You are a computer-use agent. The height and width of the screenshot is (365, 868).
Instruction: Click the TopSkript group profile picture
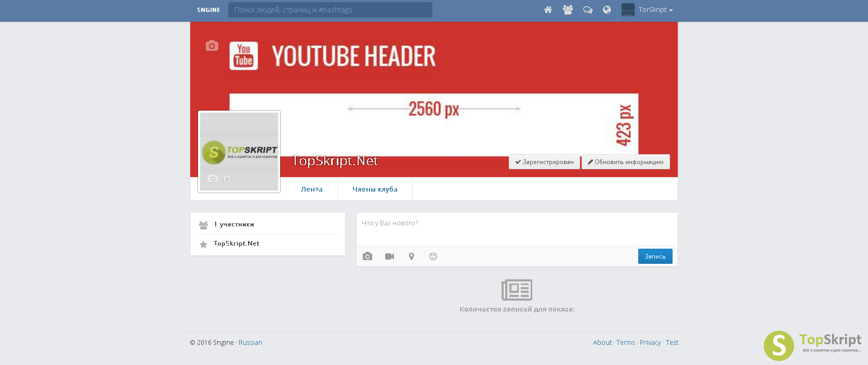239,152
